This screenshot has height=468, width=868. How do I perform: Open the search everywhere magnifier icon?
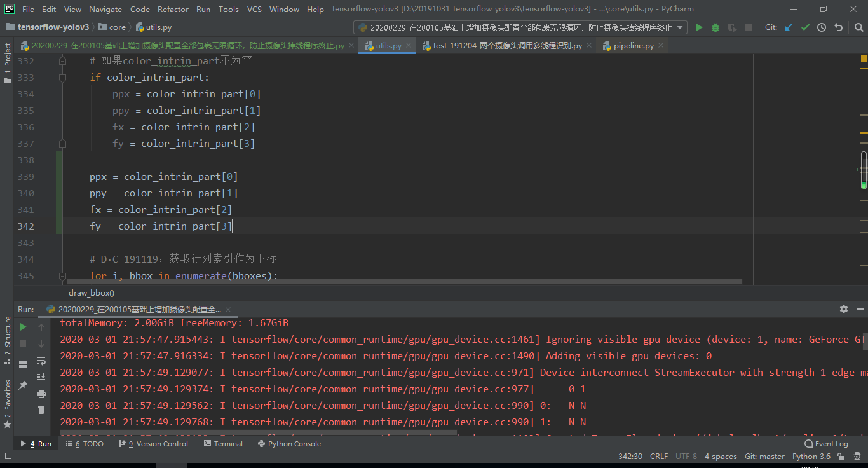point(859,27)
